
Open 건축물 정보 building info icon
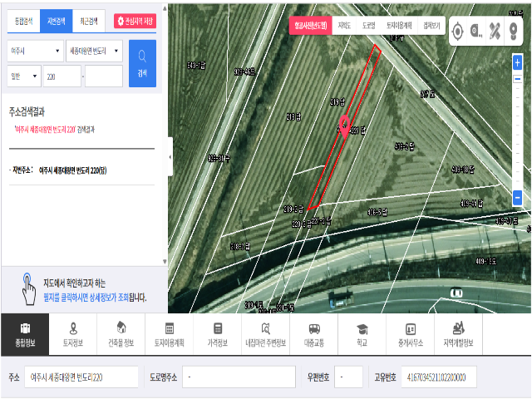coord(121,334)
